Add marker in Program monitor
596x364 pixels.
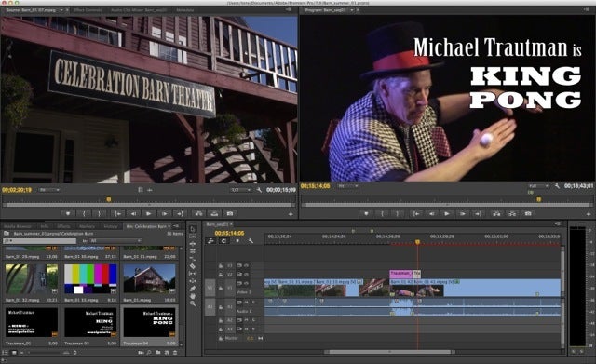click(366, 214)
